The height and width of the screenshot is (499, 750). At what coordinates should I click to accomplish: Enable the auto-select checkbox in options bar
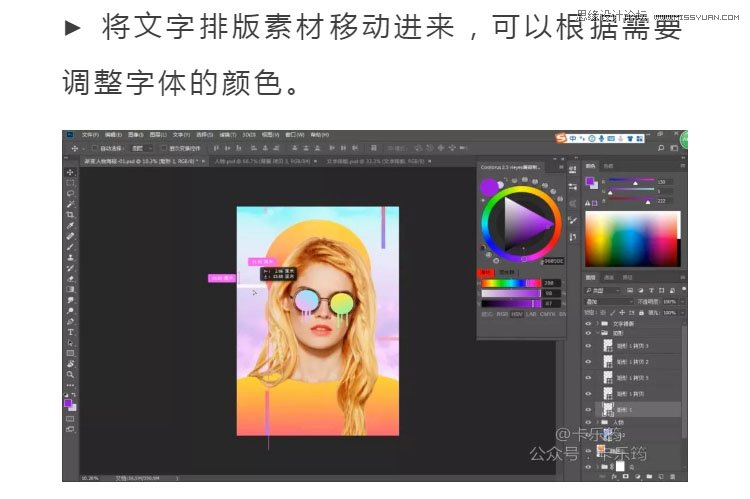pos(97,148)
